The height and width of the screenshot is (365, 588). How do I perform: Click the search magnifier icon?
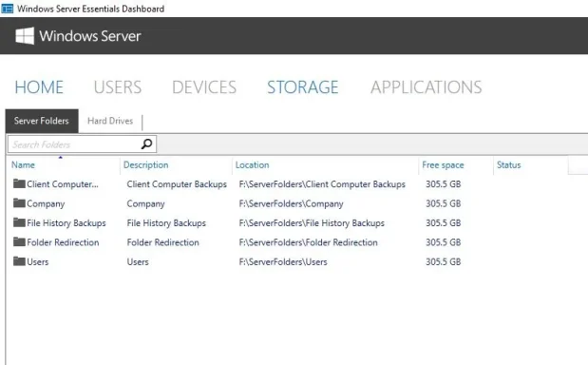point(146,144)
